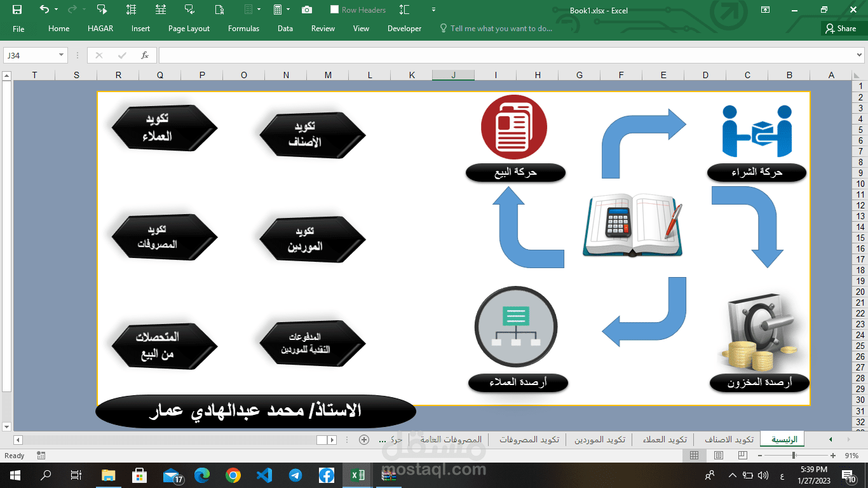Click the تكويد المصروفات hexagon button
The width and height of the screenshot is (868, 488).
coord(165,237)
